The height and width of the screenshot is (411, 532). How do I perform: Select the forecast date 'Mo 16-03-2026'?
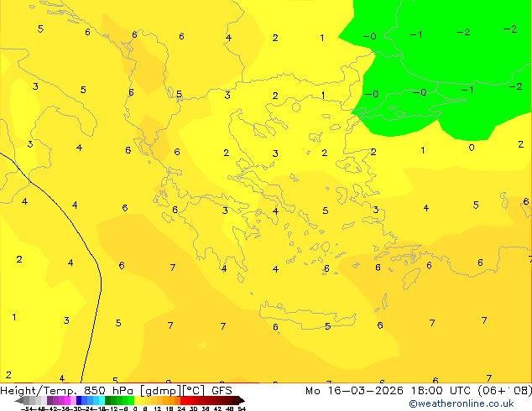point(354,391)
